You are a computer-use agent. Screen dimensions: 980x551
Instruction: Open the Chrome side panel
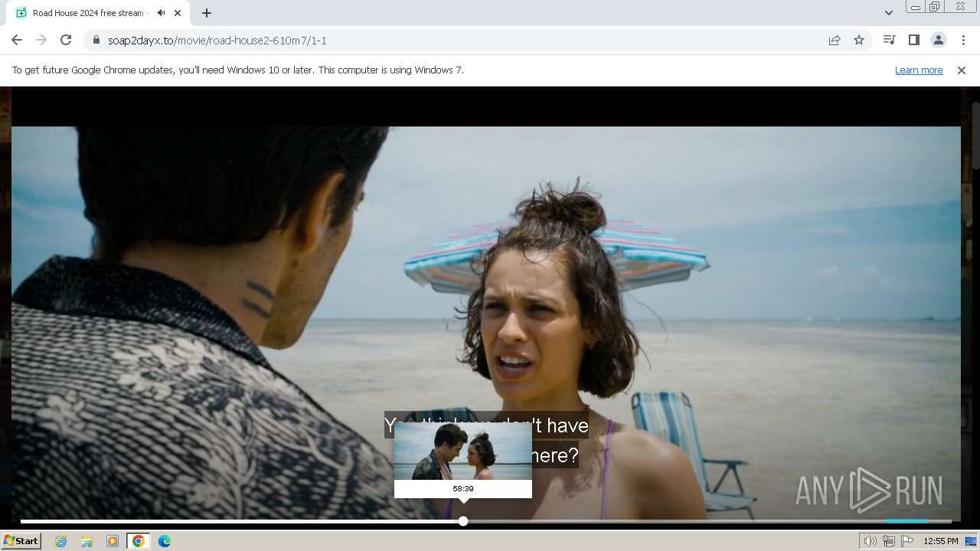(x=913, y=40)
